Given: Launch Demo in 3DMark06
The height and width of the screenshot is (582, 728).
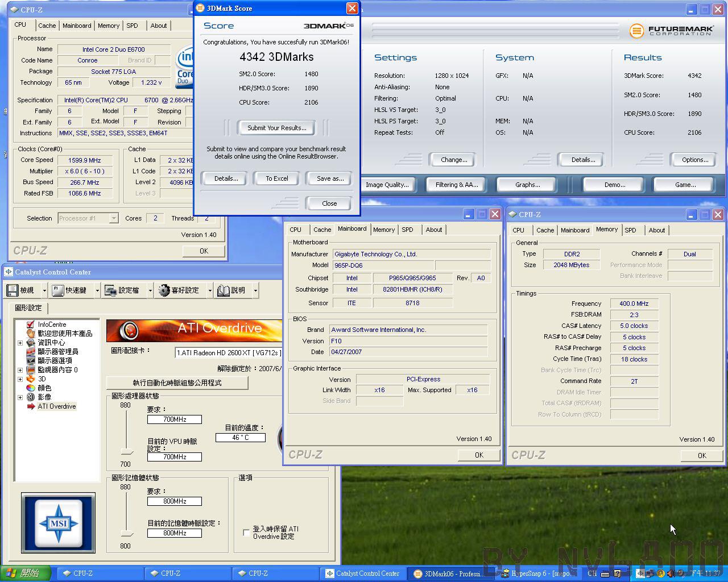Looking at the screenshot, I should (614, 185).
